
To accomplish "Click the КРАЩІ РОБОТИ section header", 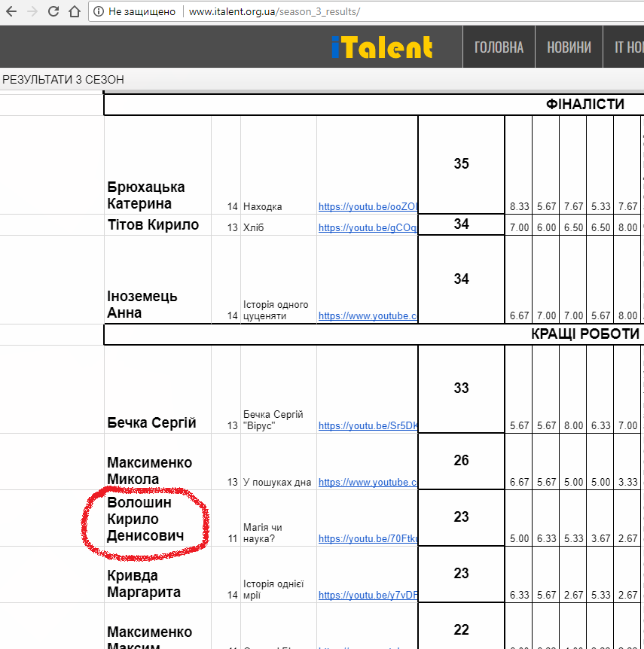I will (x=584, y=334).
